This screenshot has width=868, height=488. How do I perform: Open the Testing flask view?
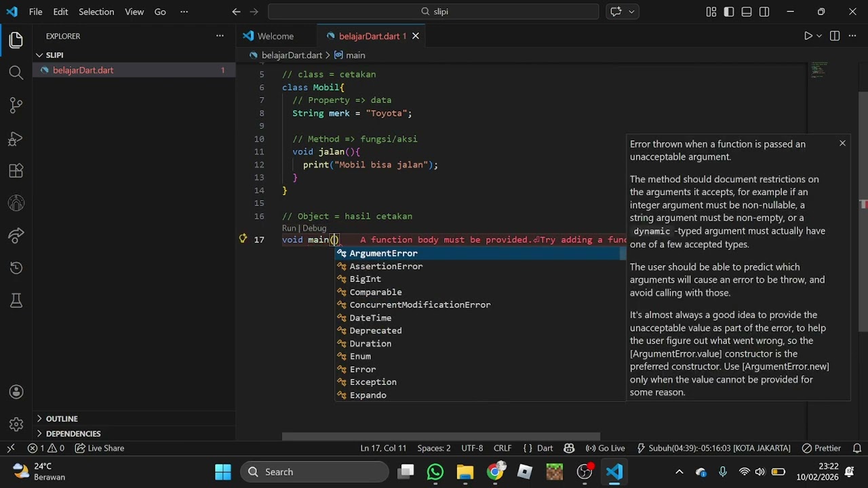[16, 300]
